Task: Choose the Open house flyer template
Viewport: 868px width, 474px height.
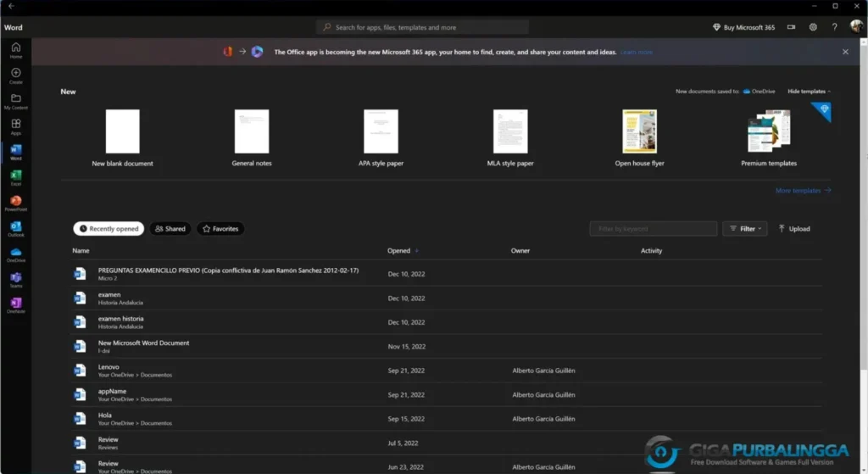Action: [639, 138]
